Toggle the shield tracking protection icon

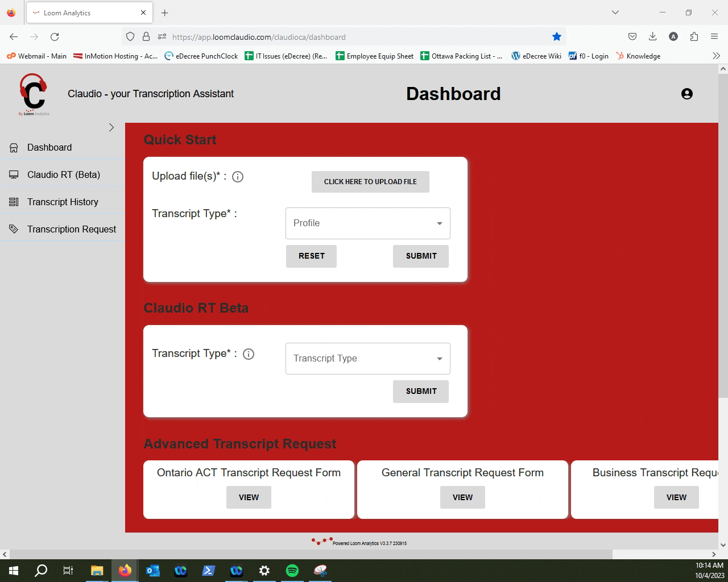(x=130, y=36)
